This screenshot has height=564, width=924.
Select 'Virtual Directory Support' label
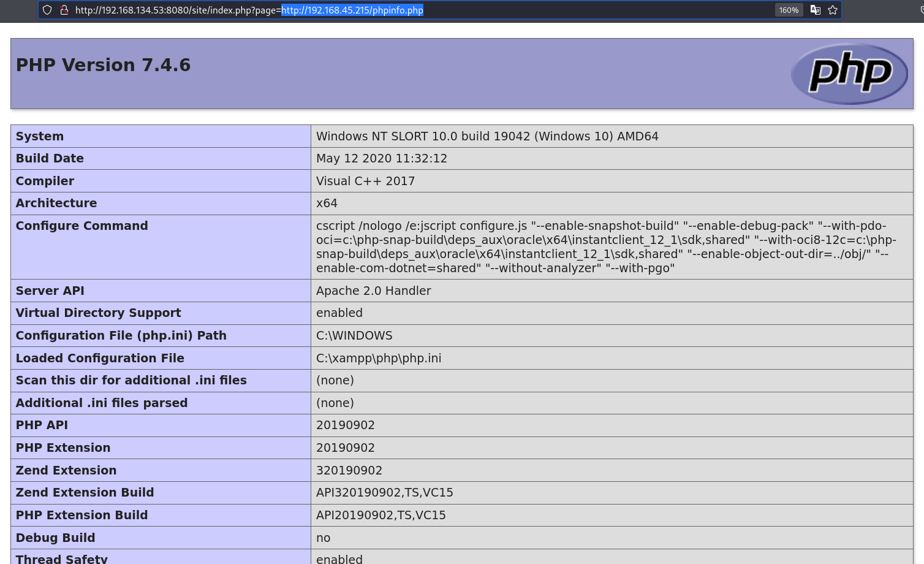pyautogui.click(x=98, y=313)
